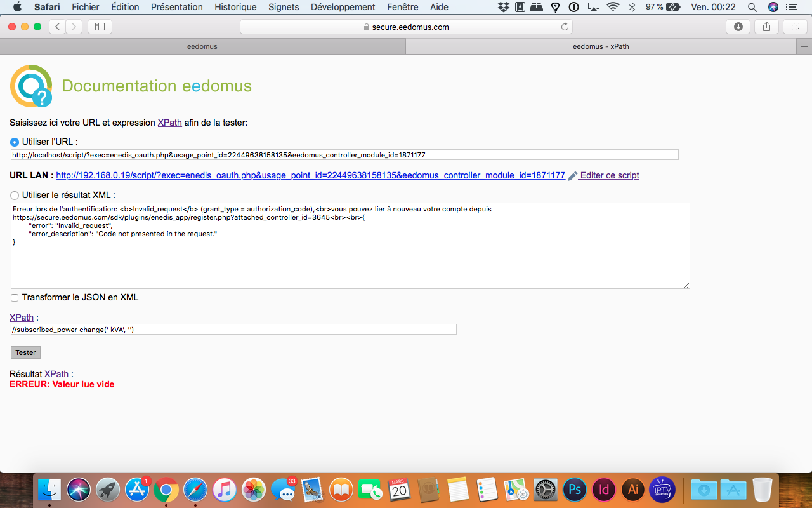Open Photos app from the Dock

coord(254,490)
